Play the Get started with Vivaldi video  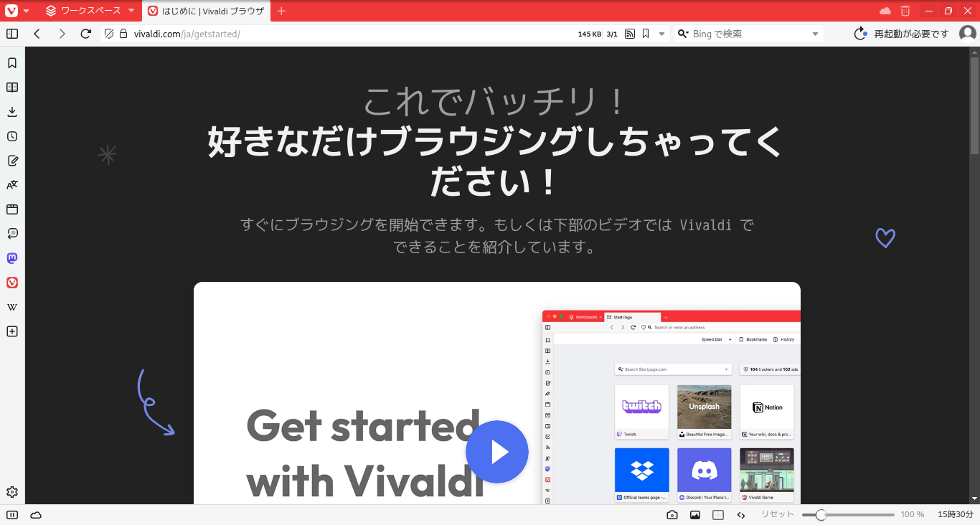pyautogui.click(x=497, y=452)
